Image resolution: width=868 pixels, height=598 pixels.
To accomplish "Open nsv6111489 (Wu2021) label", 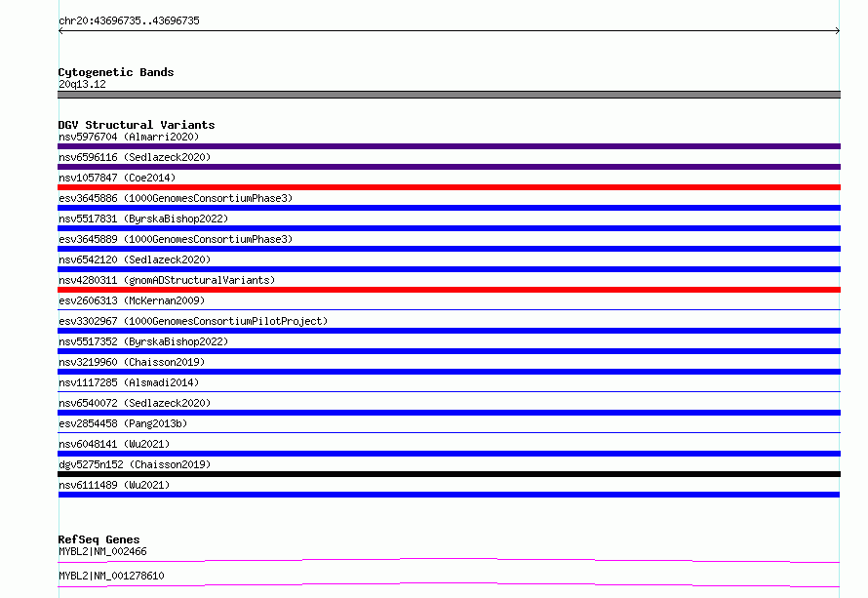I will [x=114, y=485].
